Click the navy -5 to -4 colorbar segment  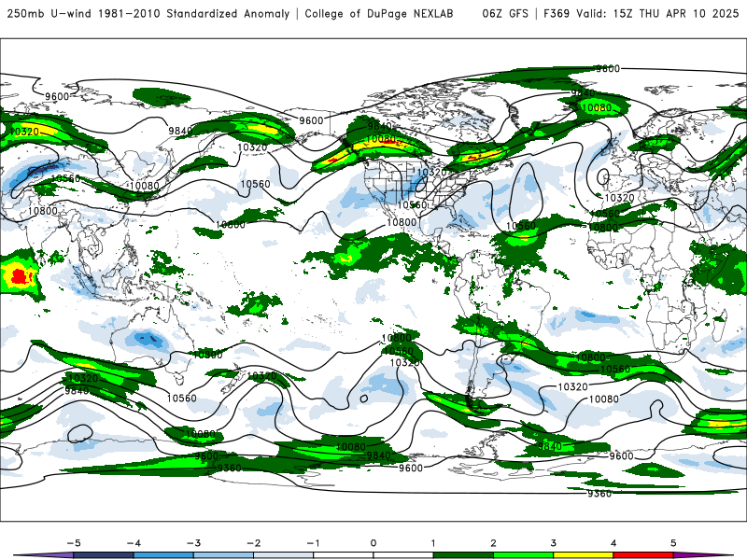[x=104, y=555]
